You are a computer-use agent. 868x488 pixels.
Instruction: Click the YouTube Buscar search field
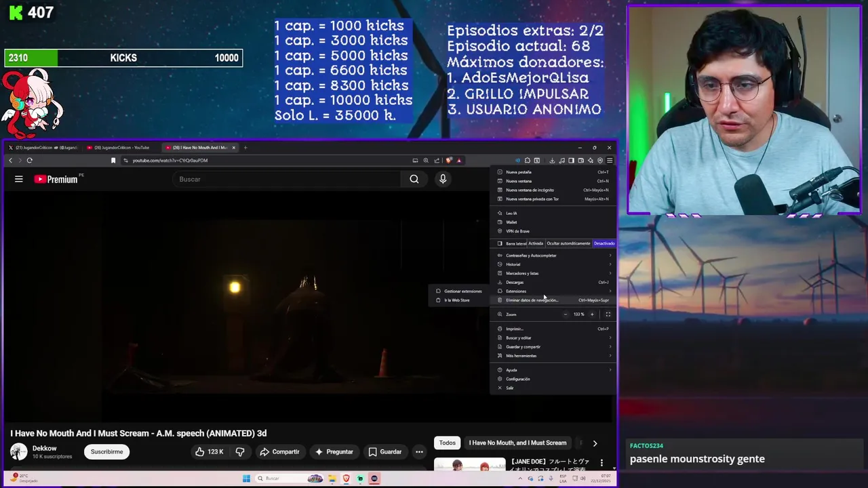pyautogui.click(x=288, y=179)
